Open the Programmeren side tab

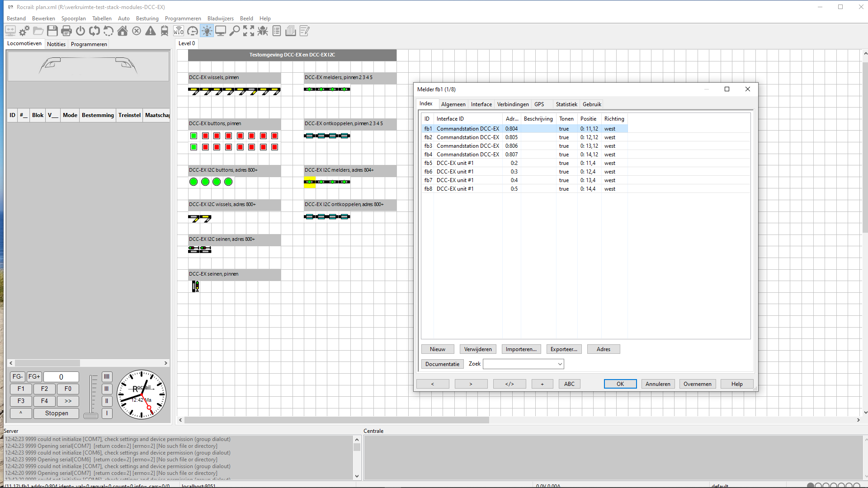coord(89,44)
